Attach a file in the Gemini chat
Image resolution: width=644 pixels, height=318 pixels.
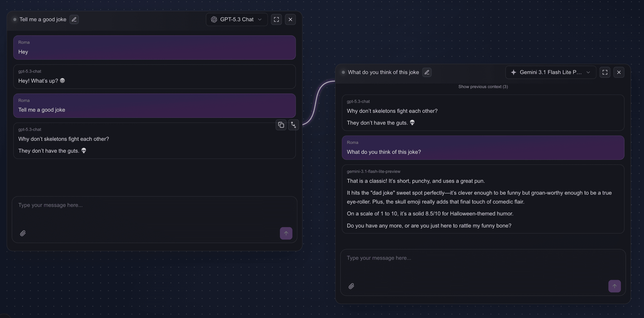(x=351, y=286)
